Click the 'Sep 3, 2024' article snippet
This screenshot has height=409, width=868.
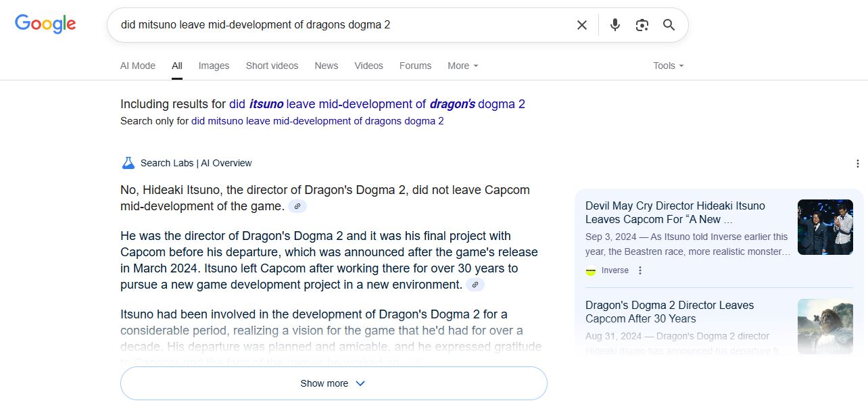(x=688, y=244)
